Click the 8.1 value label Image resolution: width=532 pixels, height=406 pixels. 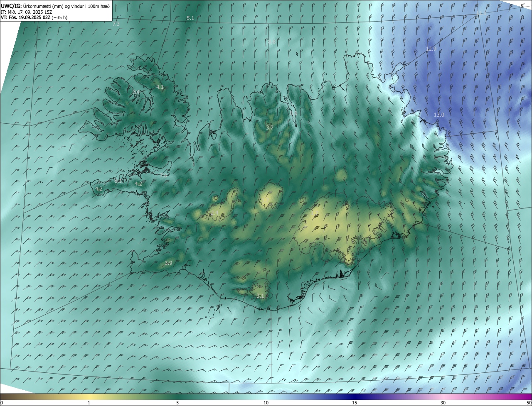coord(118,181)
